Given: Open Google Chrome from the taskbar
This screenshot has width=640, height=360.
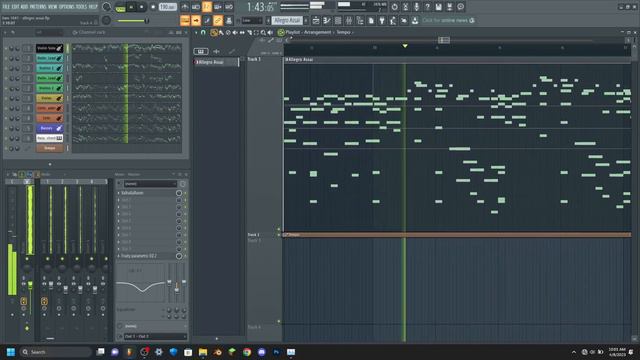Looking at the screenshot, I should pos(247,352).
